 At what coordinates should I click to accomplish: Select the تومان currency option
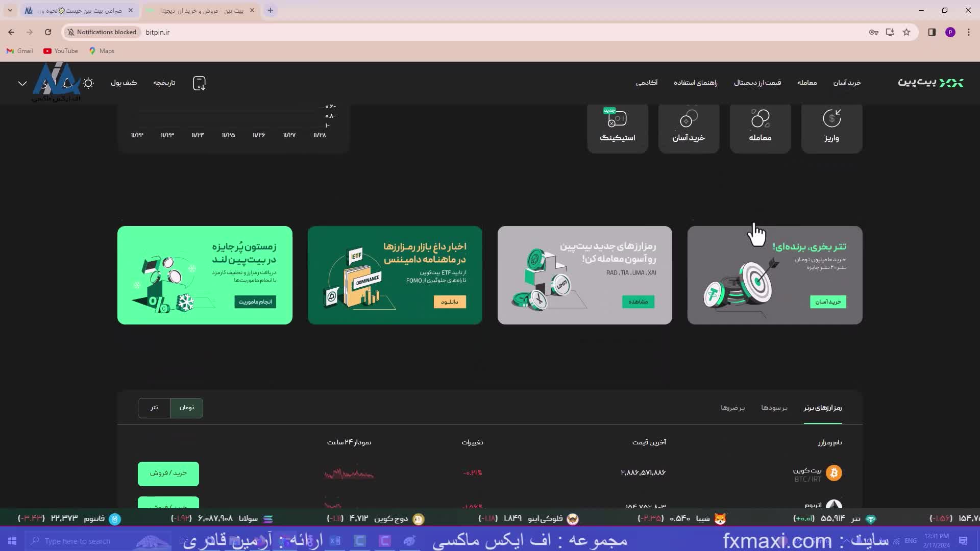click(187, 408)
